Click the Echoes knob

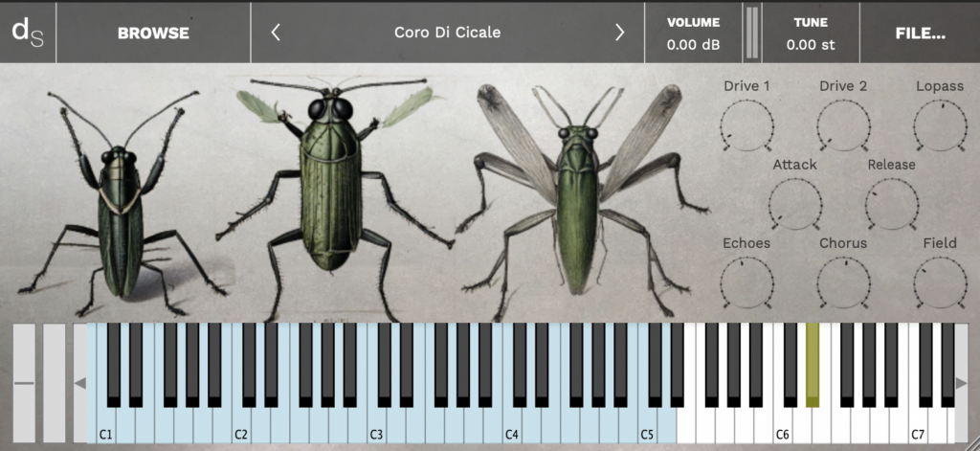point(746,282)
